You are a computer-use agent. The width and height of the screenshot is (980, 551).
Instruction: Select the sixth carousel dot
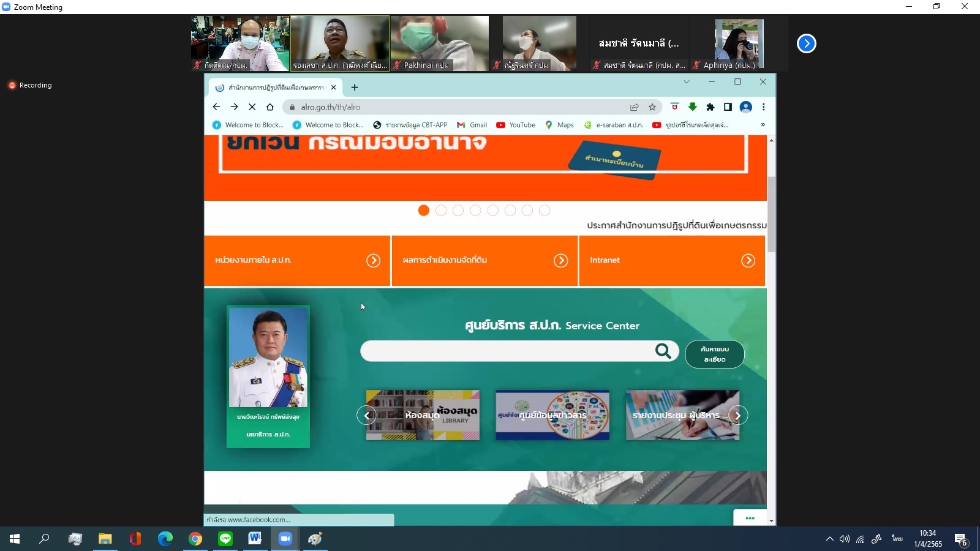[x=510, y=211]
